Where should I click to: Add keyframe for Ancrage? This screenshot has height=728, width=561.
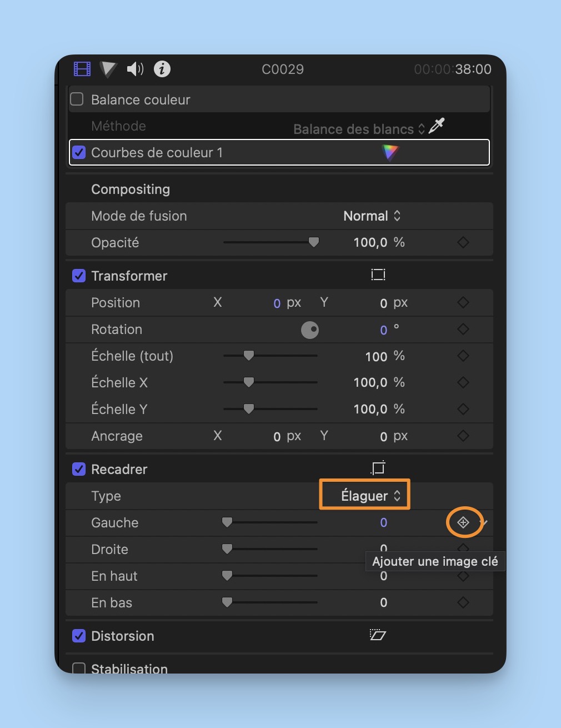point(463,436)
